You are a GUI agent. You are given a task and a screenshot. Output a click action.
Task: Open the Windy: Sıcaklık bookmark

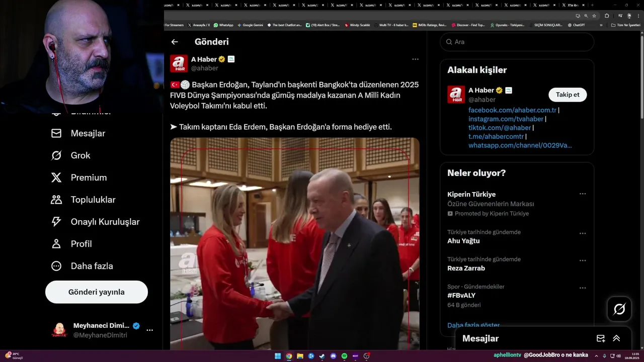pos(357,25)
